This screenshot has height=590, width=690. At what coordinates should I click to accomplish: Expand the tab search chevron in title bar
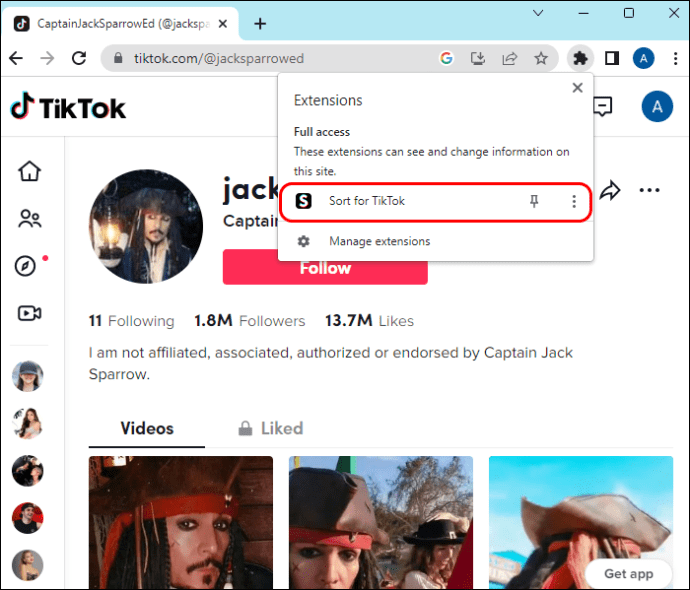[538, 14]
